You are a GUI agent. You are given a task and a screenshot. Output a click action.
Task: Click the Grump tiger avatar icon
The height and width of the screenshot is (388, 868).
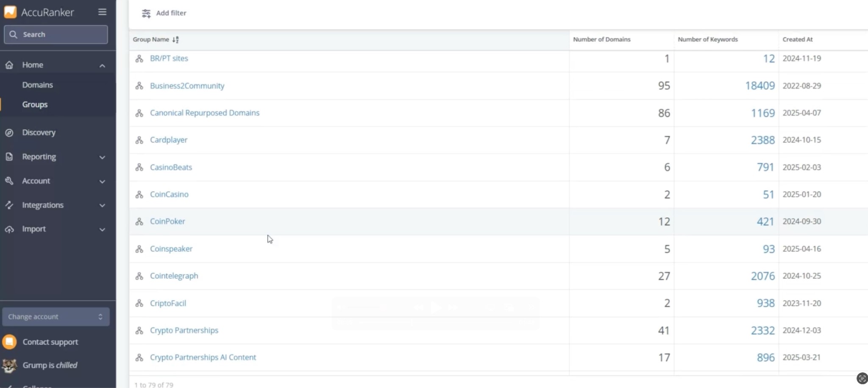click(9, 365)
